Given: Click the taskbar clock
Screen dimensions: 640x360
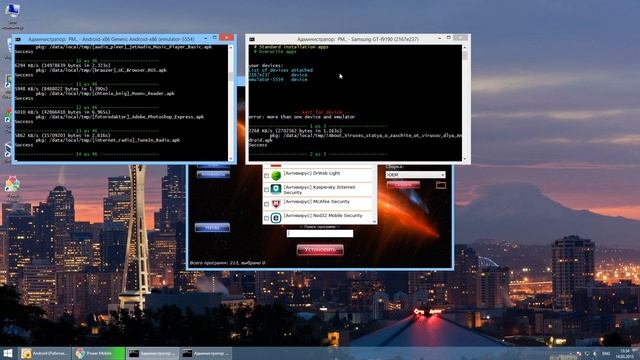Looking at the screenshot, I should pos(624,353).
